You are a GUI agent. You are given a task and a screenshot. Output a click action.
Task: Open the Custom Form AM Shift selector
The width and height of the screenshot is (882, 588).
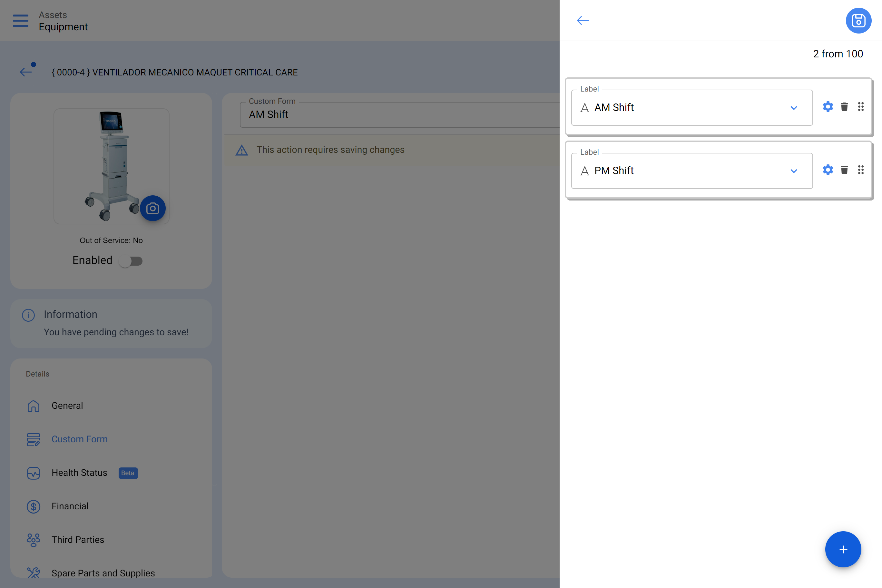400,114
